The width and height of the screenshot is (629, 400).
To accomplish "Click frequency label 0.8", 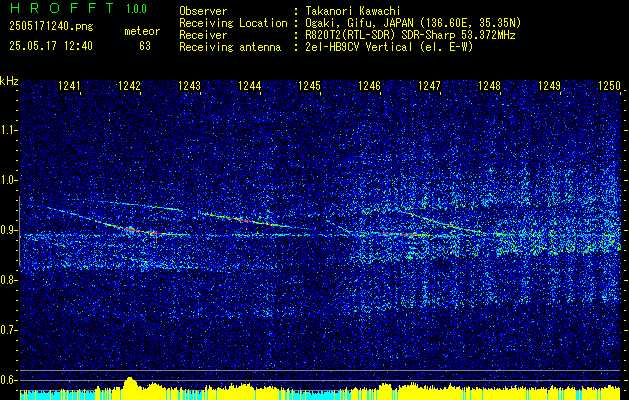I will pyautogui.click(x=8, y=280).
